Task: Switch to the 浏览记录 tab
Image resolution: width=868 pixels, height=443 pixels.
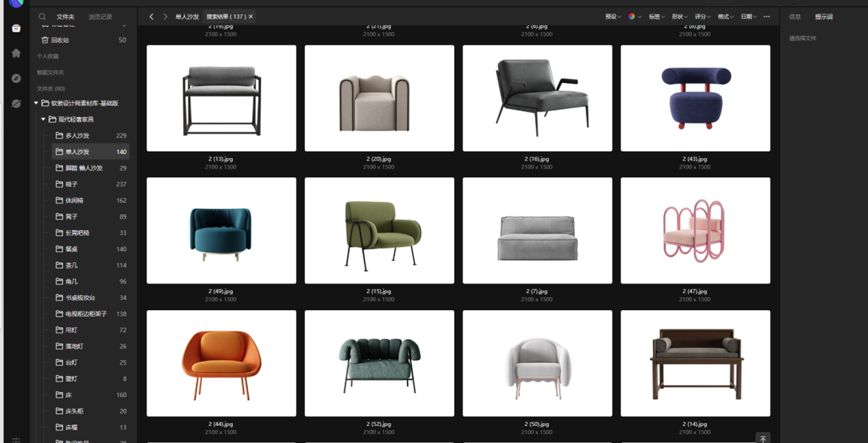Action: [x=100, y=16]
